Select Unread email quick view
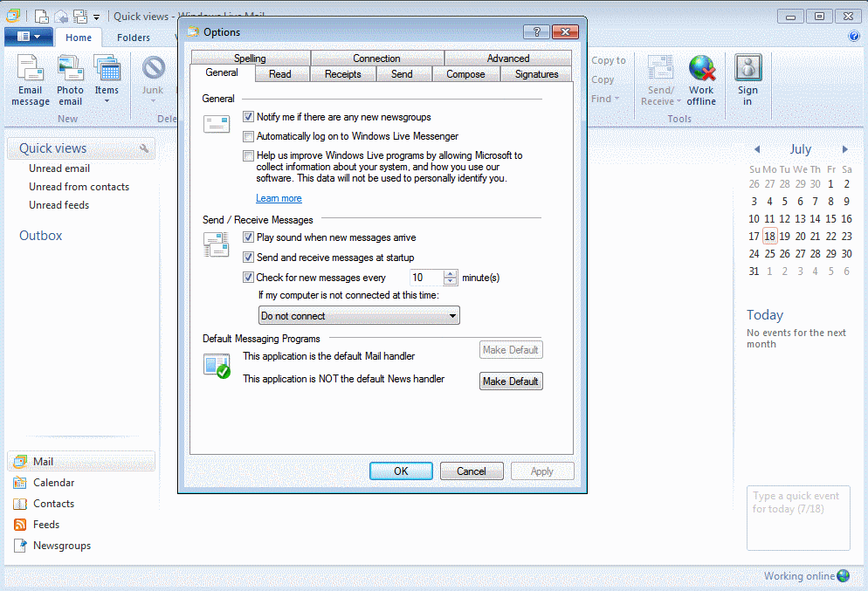Screen dimensions: 868x591 click(x=59, y=168)
